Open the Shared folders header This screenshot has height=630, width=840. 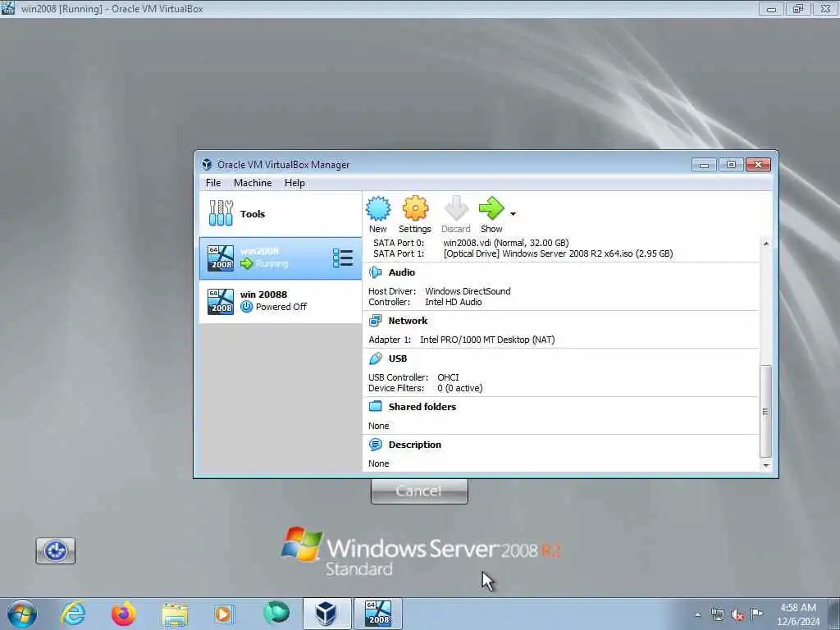(422, 407)
